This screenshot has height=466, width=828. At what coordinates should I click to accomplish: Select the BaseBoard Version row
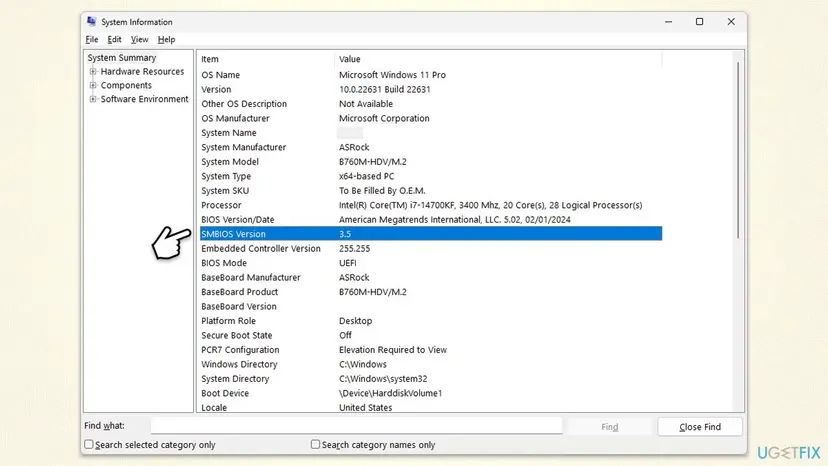click(431, 306)
